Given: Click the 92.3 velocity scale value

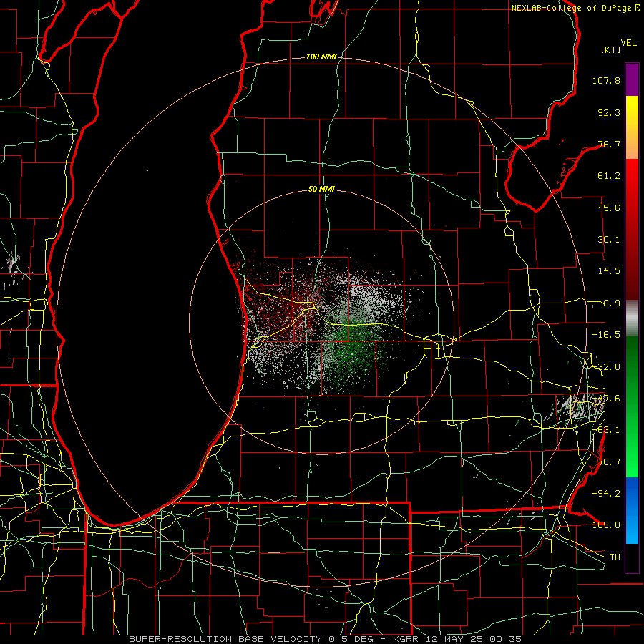Looking at the screenshot, I should [609, 112].
